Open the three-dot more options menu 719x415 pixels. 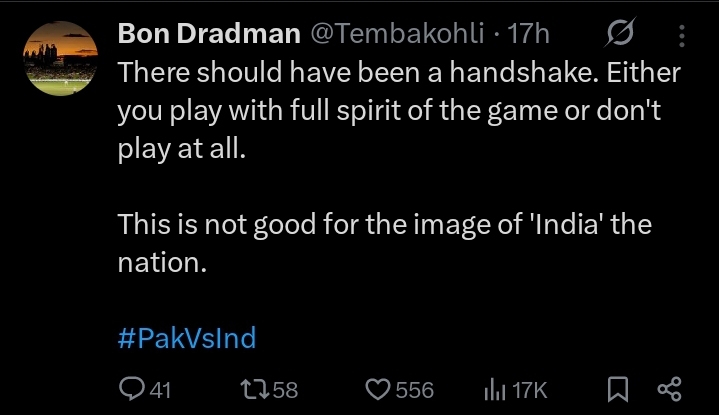683,36
